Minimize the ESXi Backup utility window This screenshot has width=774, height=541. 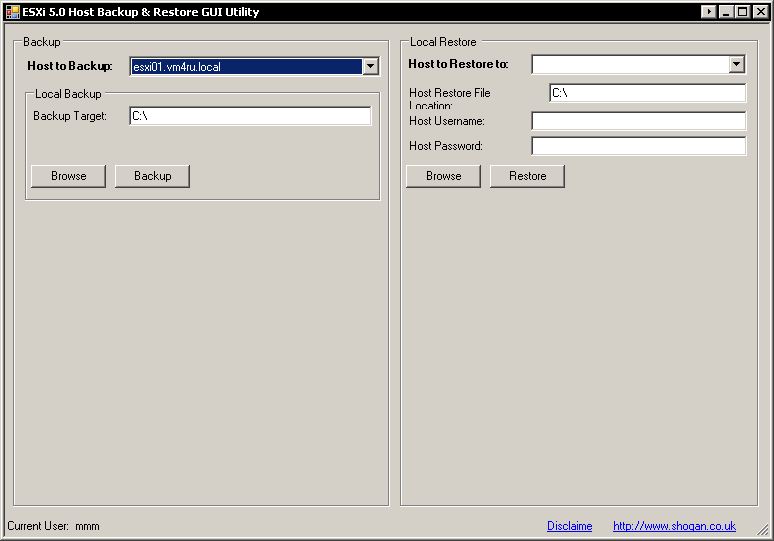click(725, 11)
